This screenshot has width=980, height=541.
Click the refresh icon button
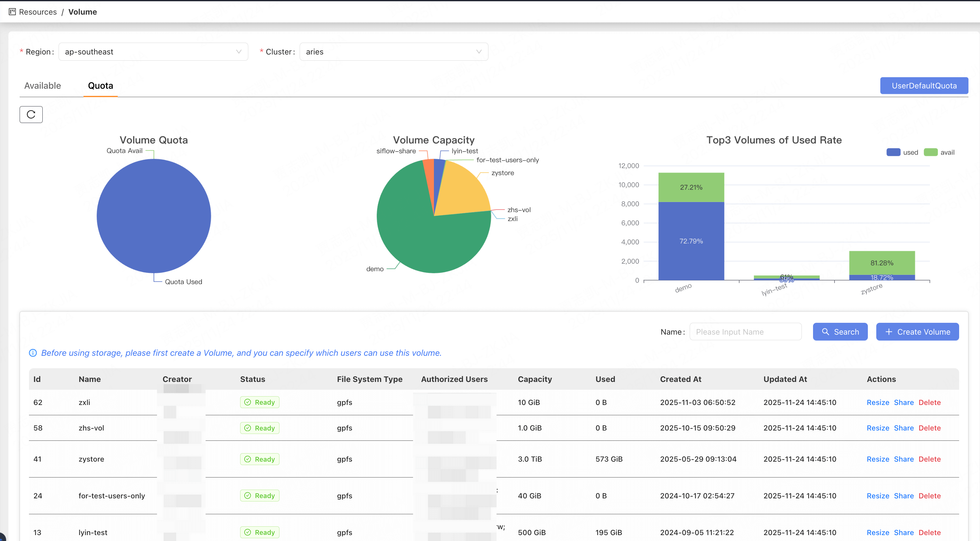click(31, 115)
